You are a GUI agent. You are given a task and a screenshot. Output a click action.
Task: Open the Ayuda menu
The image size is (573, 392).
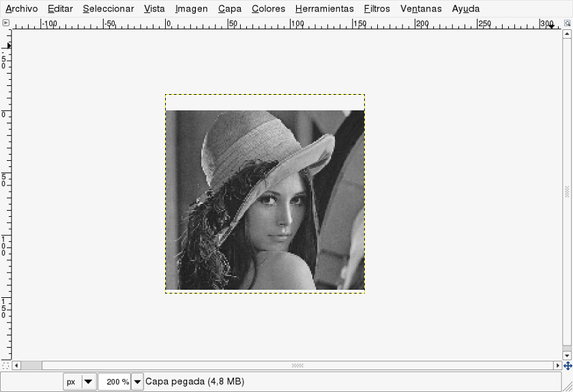tap(465, 8)
